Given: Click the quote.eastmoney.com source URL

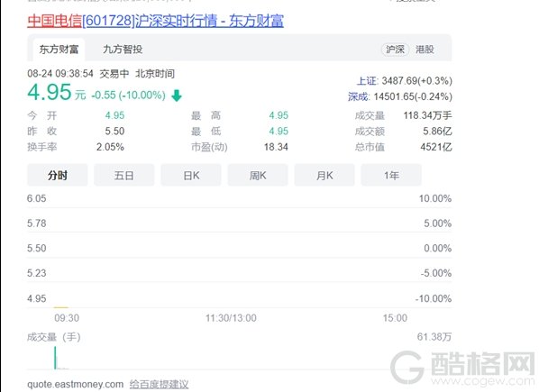Looking at the screenshot, I should [x=76, y=384].
